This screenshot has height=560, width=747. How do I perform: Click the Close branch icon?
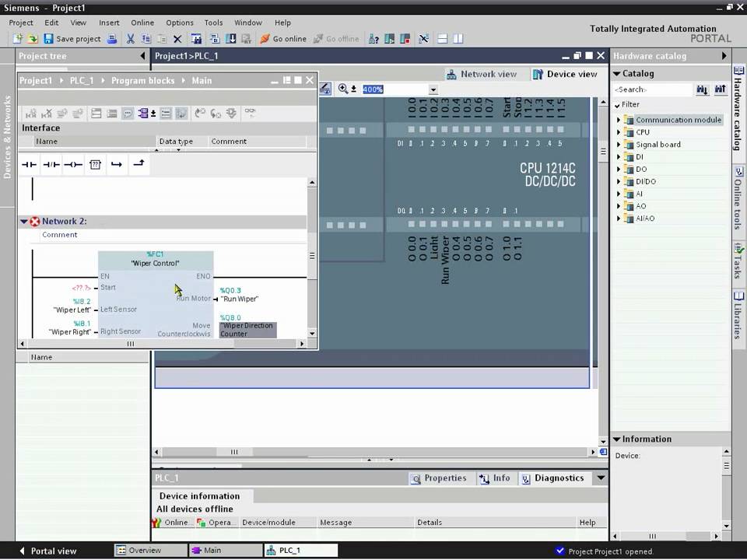click(139, 164)
